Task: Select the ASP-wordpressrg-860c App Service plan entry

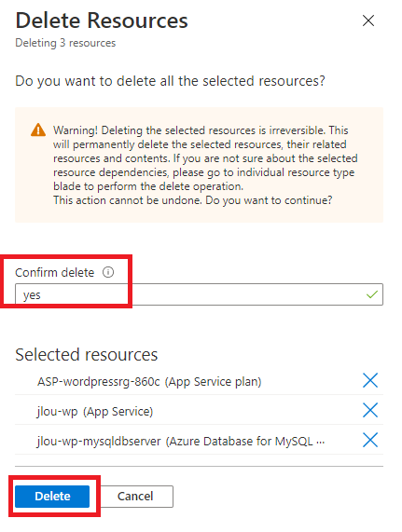Action: click(x=149, y=382)
